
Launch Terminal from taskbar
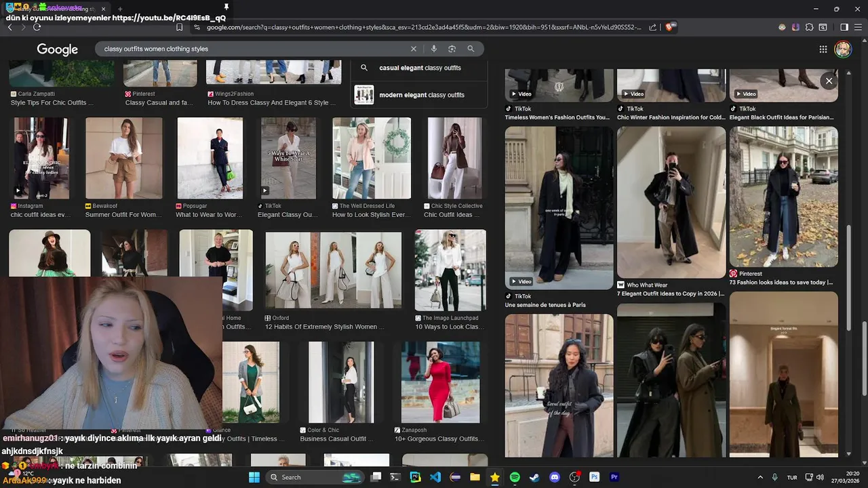click(396, 477)
